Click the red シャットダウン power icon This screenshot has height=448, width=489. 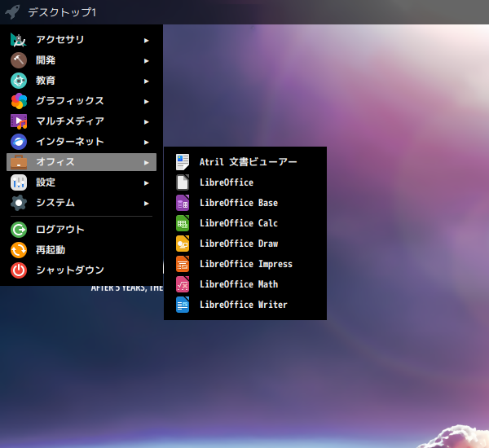pyautogui.click(x=19, y=270)
